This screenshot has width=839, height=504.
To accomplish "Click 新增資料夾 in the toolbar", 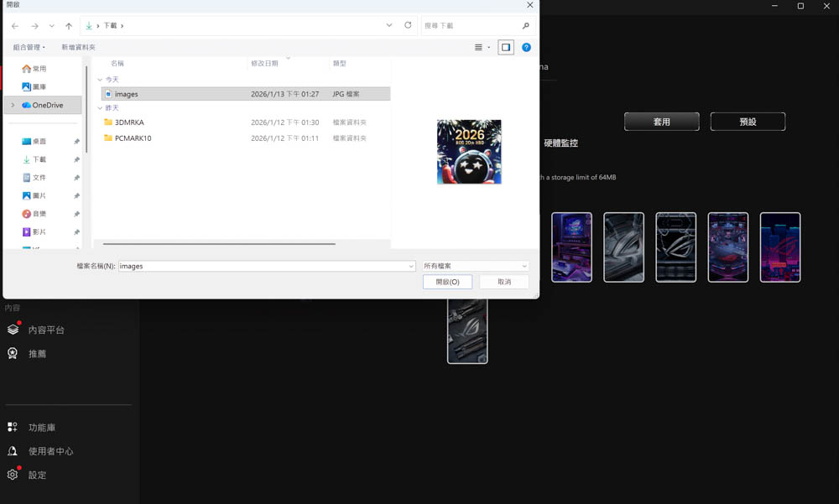I will point(78,48).
